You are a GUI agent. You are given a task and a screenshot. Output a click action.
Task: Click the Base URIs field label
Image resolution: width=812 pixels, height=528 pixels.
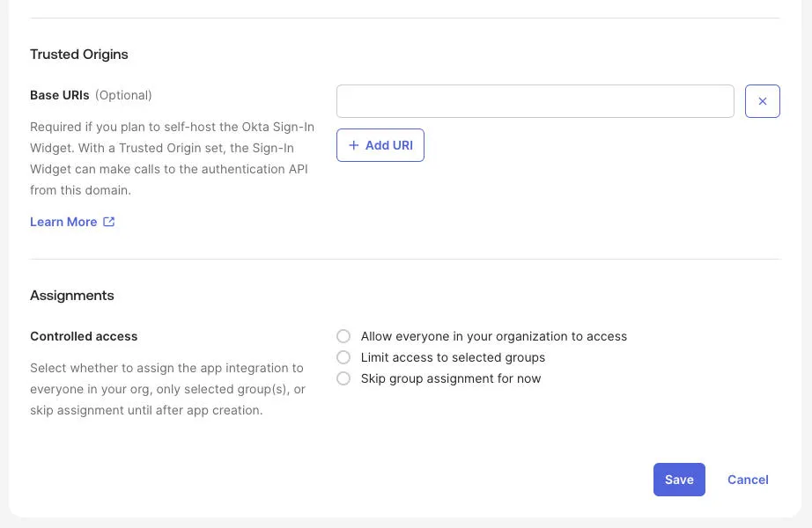pos(60,95)
